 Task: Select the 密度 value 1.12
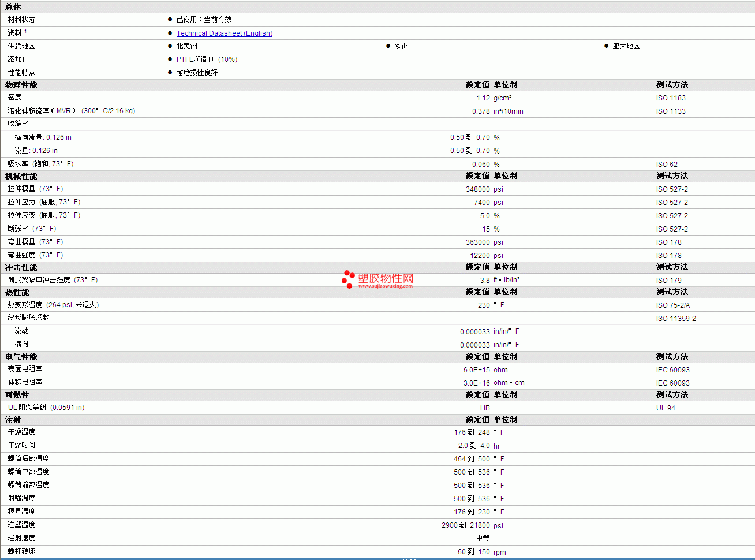tap(483, 98)
